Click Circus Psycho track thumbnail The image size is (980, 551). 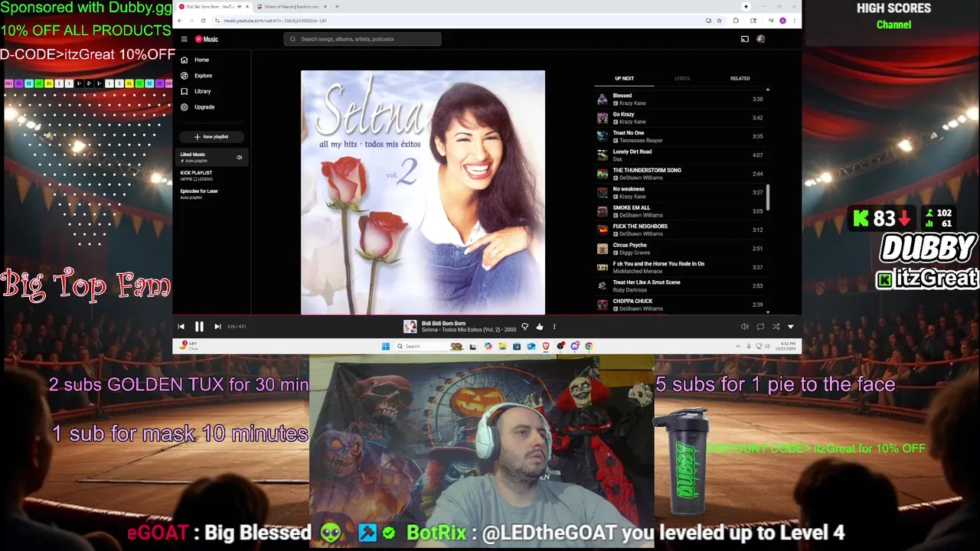(x=603, y=249)
